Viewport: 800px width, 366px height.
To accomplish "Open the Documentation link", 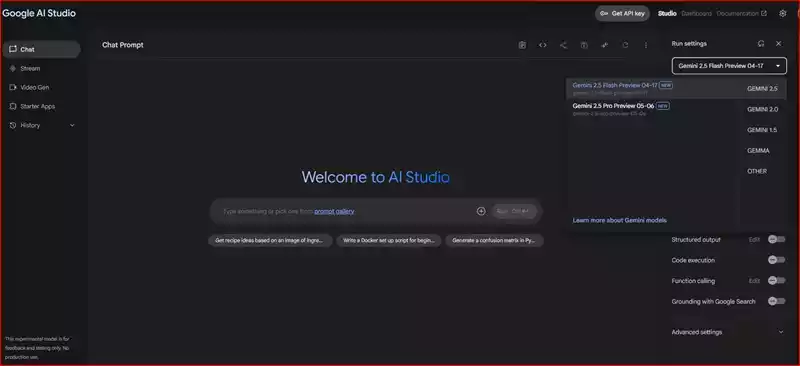I will (741, 14).
